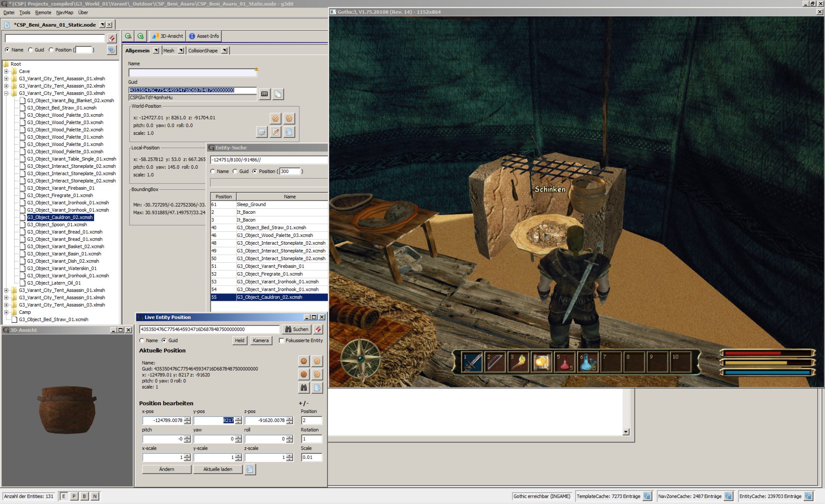Open the Datei menu
This screenshot has width=825, height=504.
coord(9,12)
